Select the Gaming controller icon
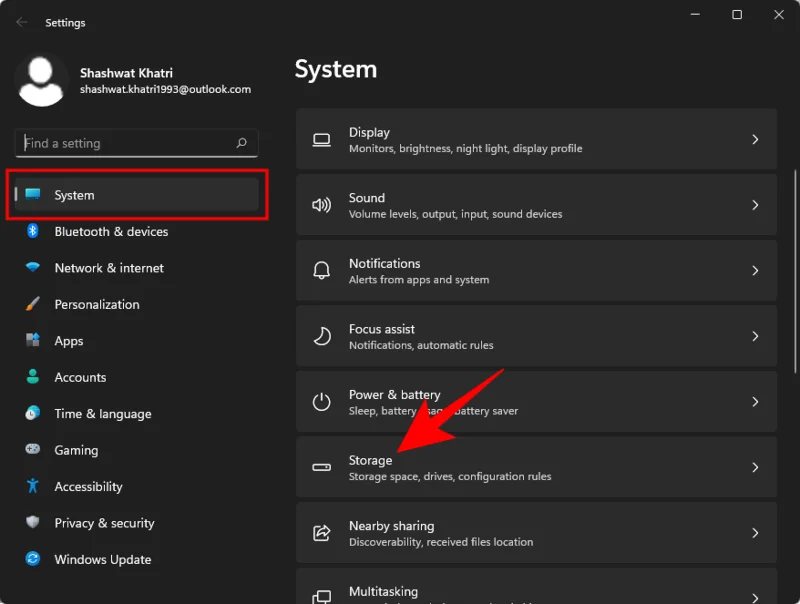The width and height of the screenshot is (800, 604). coord(31,450)
